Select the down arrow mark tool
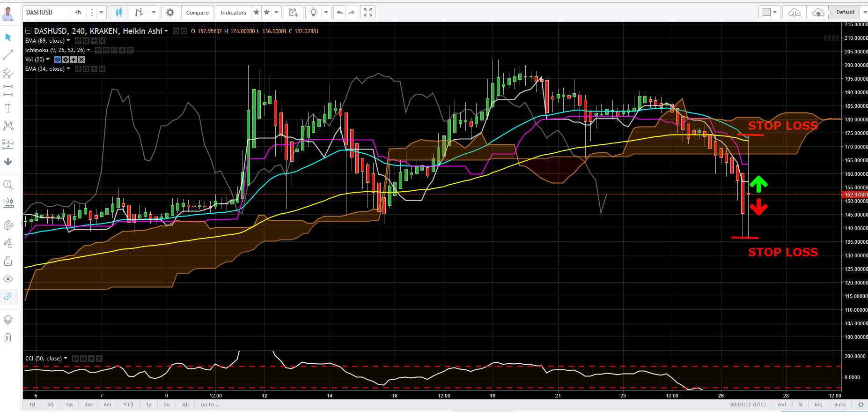868x412 pixels. pos(8,162)
